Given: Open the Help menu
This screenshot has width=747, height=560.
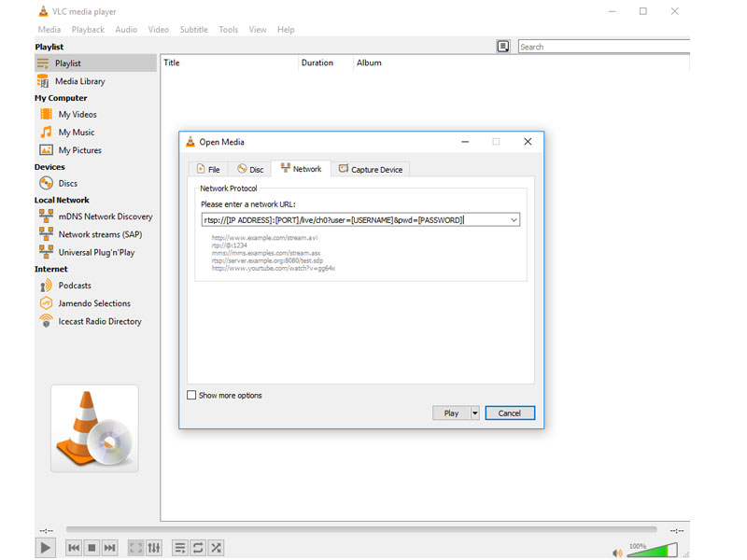Looking at the screenshot, I should coord(286,30).
